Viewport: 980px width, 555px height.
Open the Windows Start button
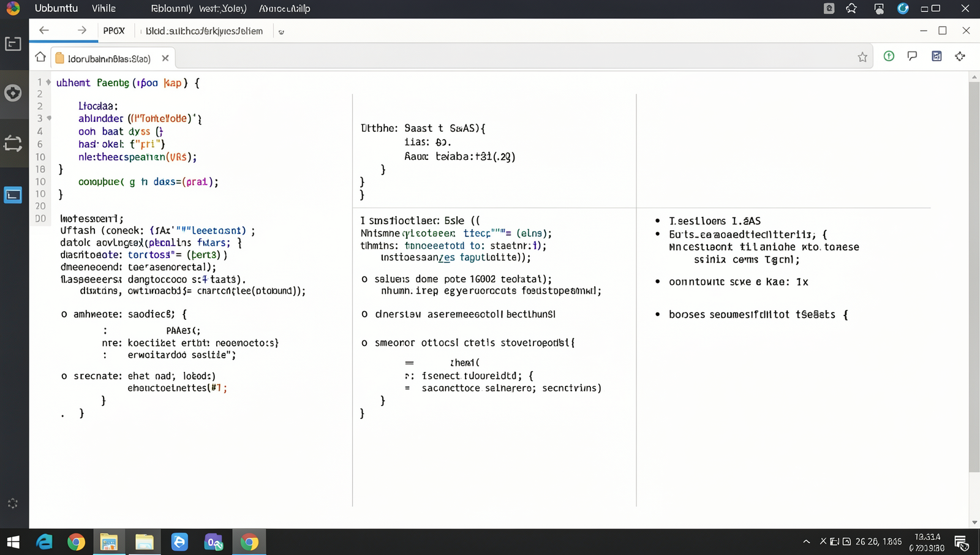[x=13, y=542]
